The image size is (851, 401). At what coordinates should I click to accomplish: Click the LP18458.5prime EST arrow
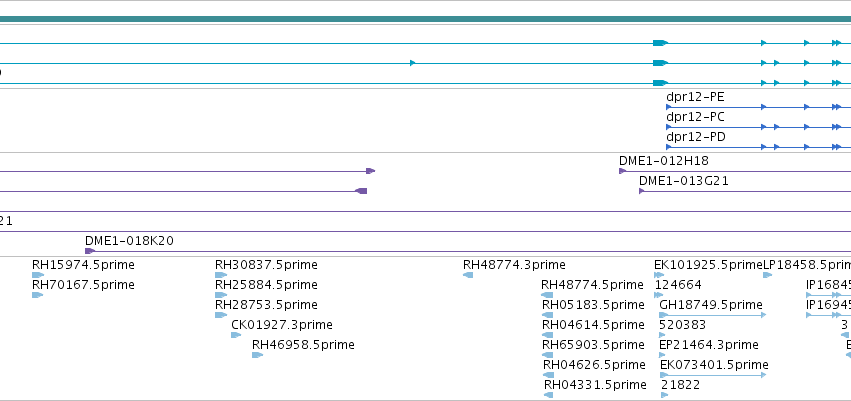pyautogui.click(x=767, y=275)
